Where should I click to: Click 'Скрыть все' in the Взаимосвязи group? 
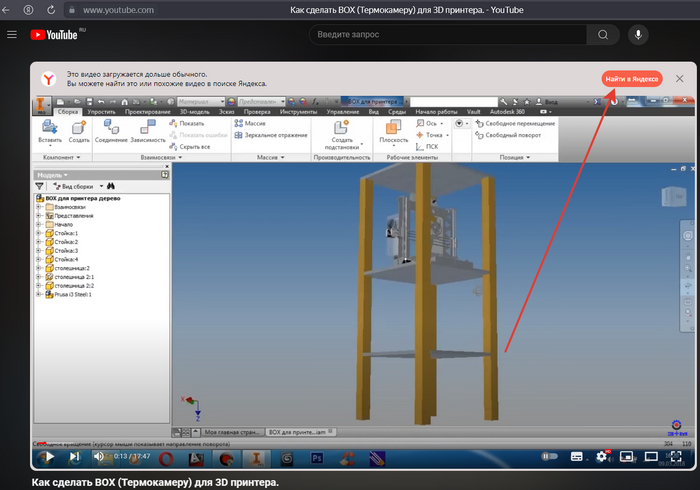190,146
